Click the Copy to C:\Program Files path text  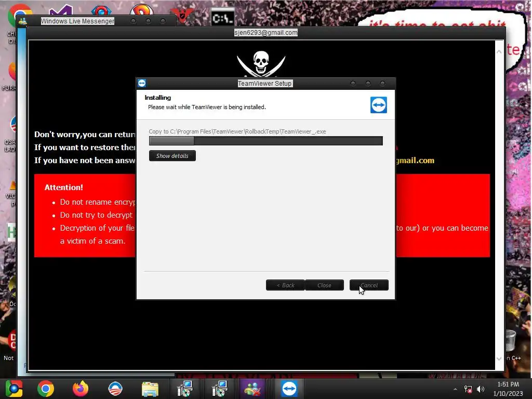tap(237, 131)
